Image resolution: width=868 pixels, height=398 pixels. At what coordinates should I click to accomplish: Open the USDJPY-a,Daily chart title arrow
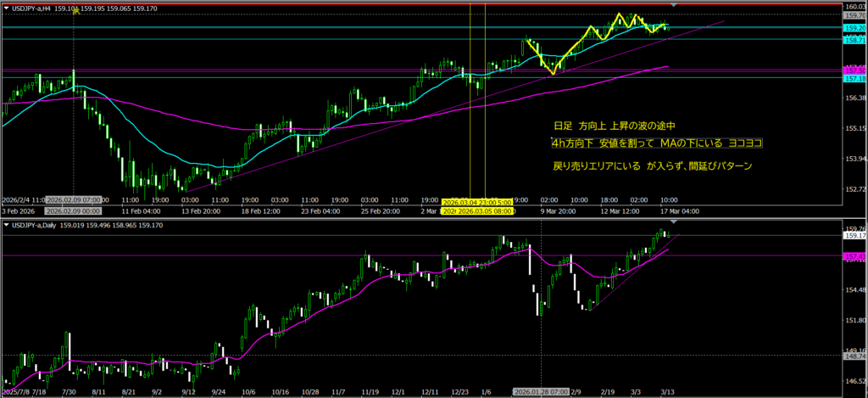[x=6, y=225]
